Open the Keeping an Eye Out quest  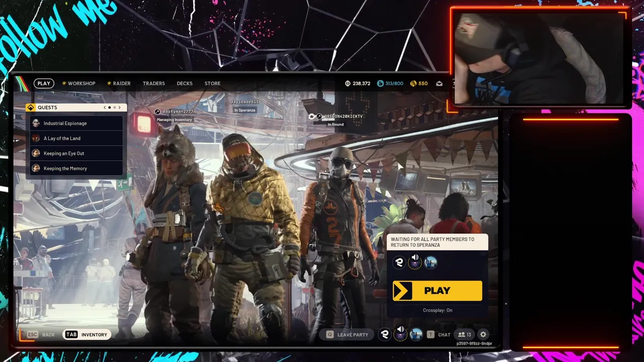(76, 153)
